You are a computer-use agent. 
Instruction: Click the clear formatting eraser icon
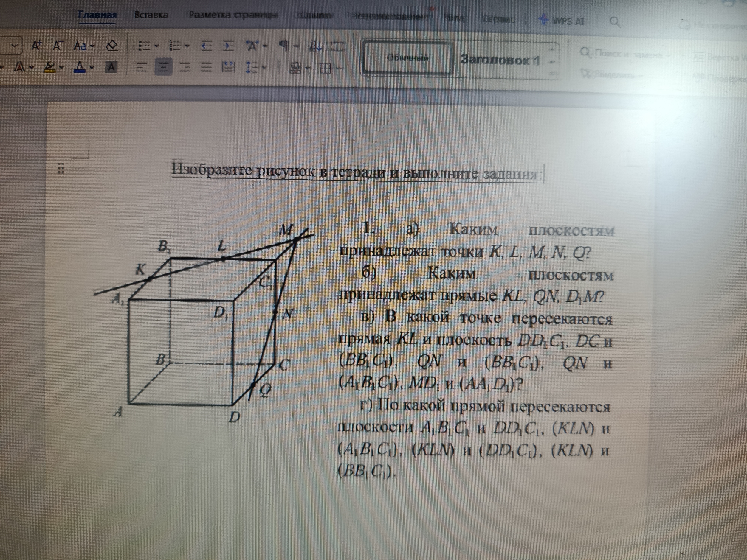pyautogui.click(x=111, y=46)
